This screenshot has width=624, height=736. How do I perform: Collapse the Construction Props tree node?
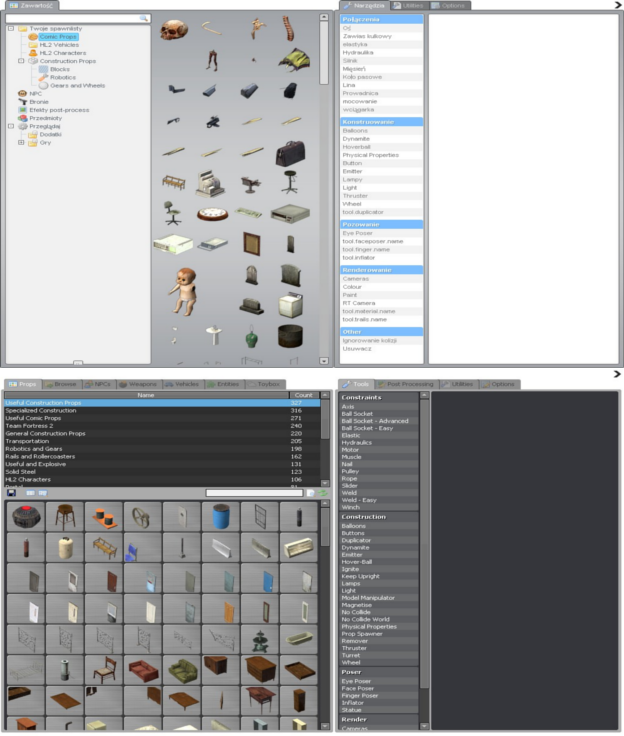pyautogui.click(x=21, y=61)
